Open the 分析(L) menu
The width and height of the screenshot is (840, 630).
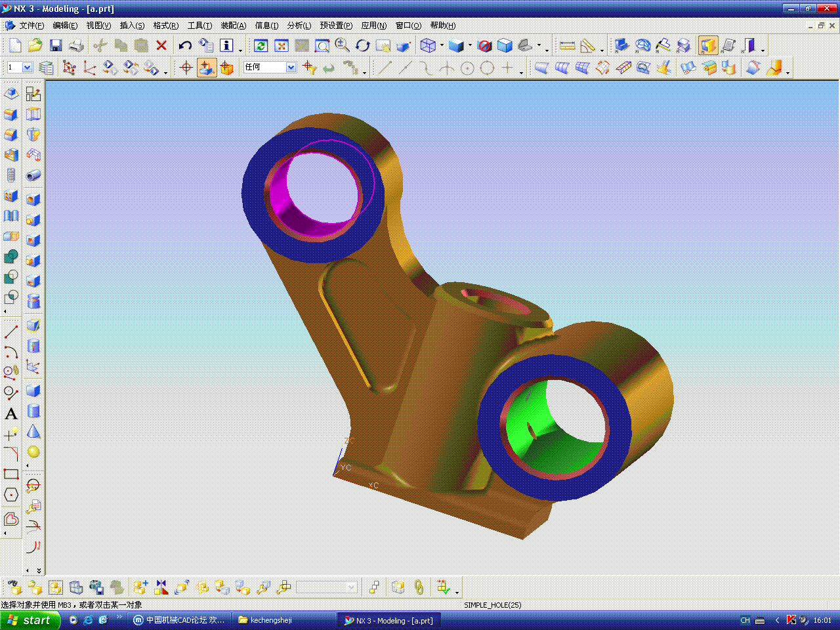(x=299, y=26)
